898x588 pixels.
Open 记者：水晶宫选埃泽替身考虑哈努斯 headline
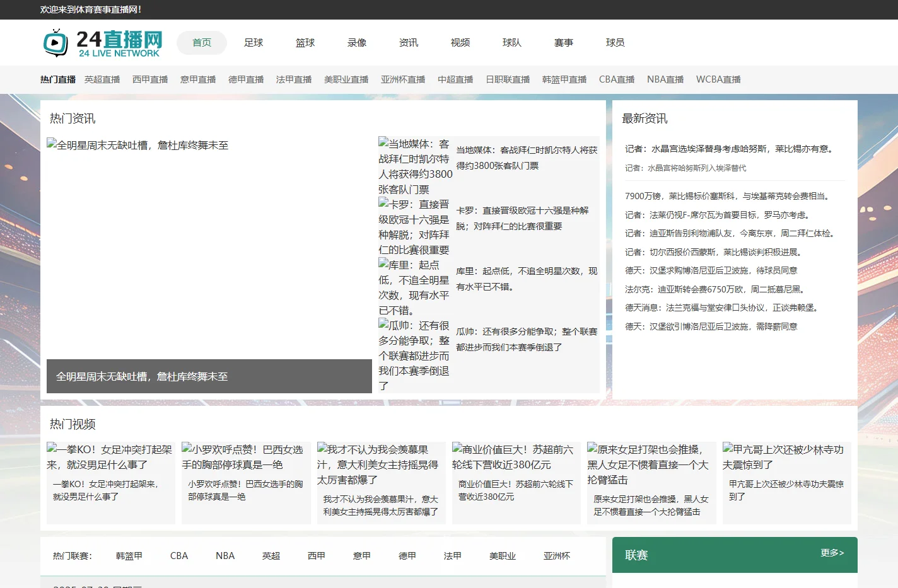pyautogui.click(x=730, y=149)
